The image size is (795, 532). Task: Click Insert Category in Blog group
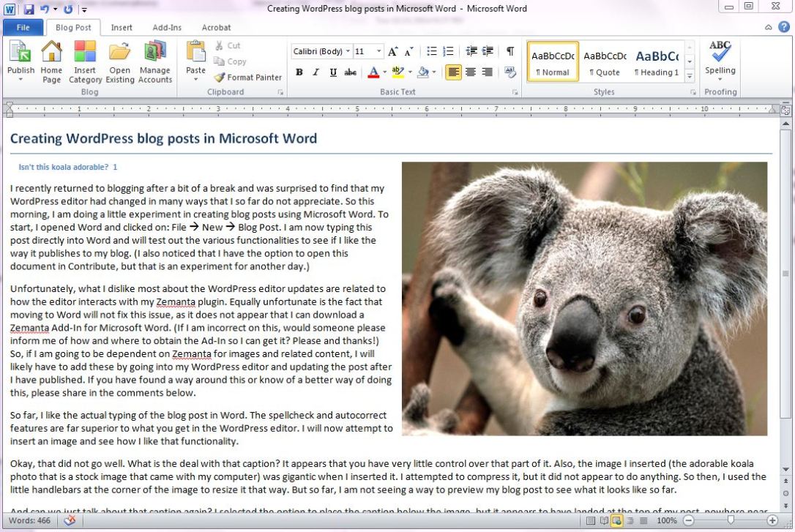(85, 61)
